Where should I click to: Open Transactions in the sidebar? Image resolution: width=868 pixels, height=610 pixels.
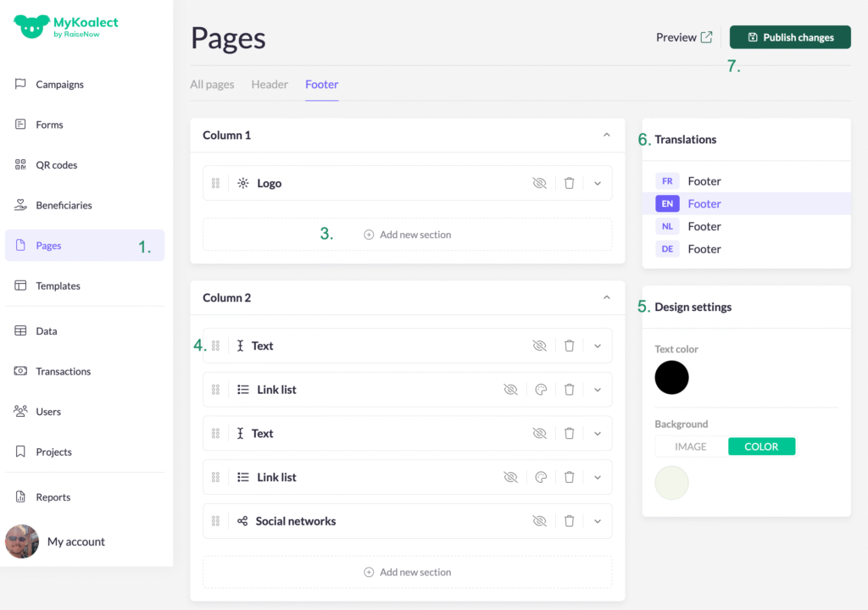(63, 371)
